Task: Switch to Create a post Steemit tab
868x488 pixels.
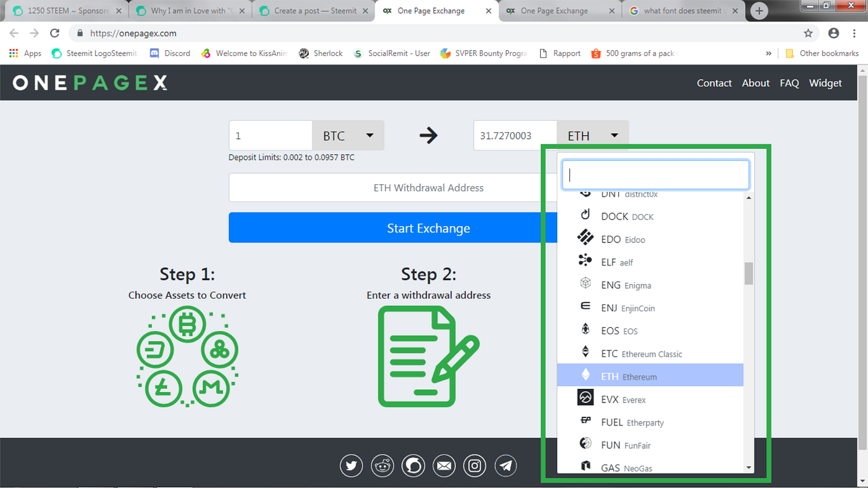Action: coord(313,11)
